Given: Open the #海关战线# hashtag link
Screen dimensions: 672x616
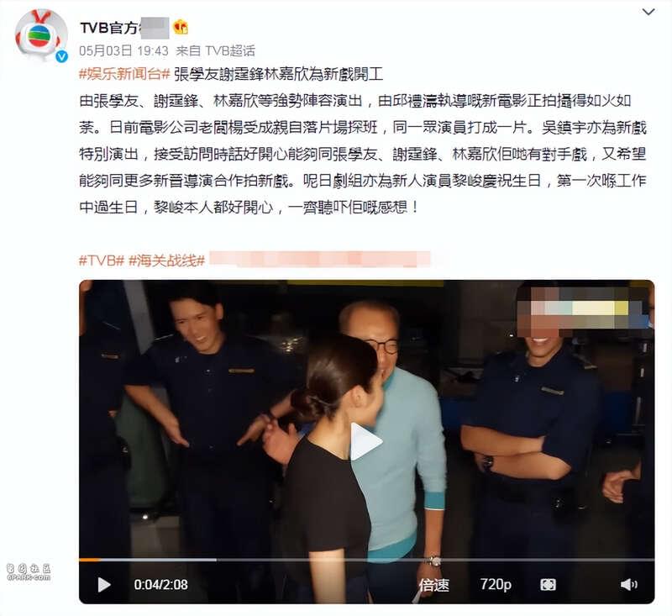Looking at the screenshot, I should point(166,261).
